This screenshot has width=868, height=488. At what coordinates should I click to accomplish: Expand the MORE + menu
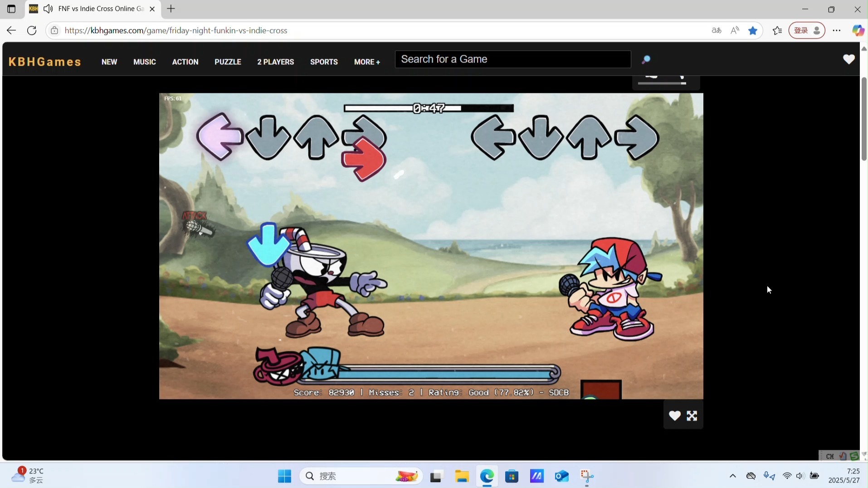pos(367,62)
